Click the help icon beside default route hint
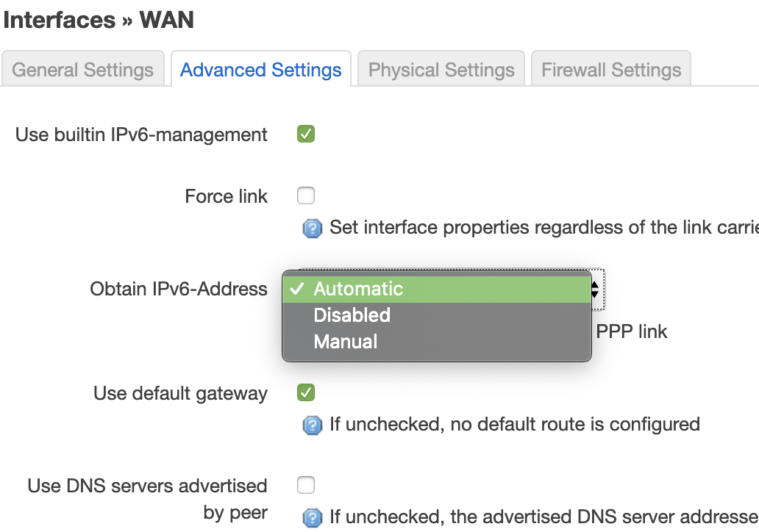This screenshot has height=532, width=759. coord(313,425)
